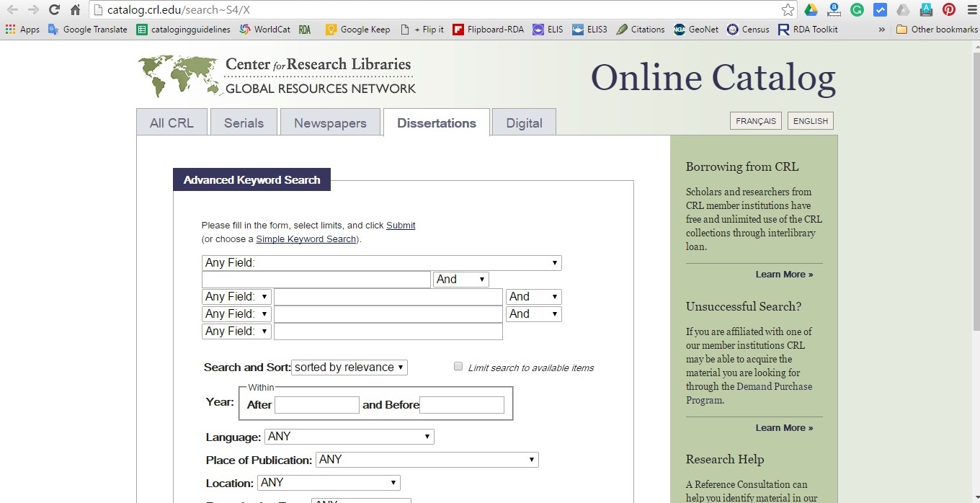Click the Year 'and Before' input field
Viewport: 980px width, 503px height.
pyautogui.click(x=462, y=405)
